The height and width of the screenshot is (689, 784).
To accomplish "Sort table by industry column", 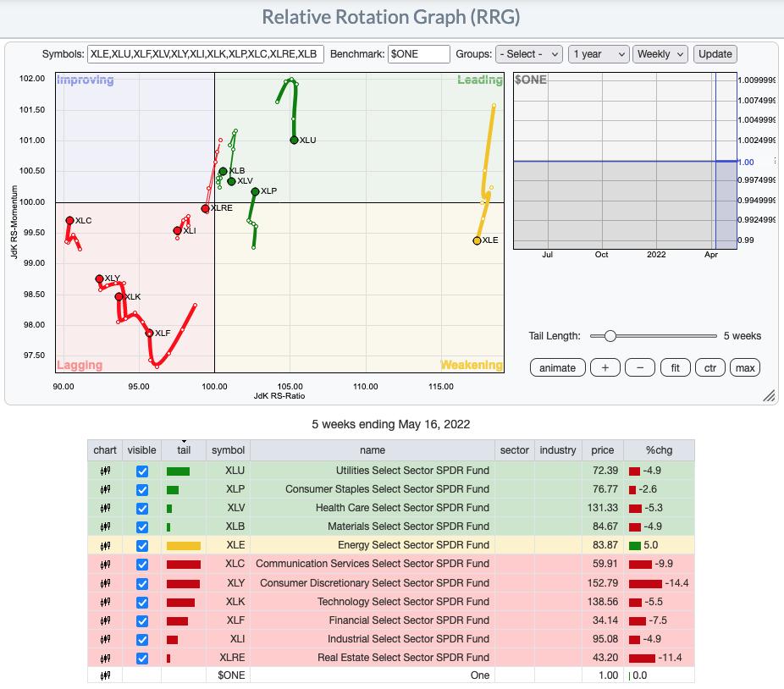I will (558, 450).
